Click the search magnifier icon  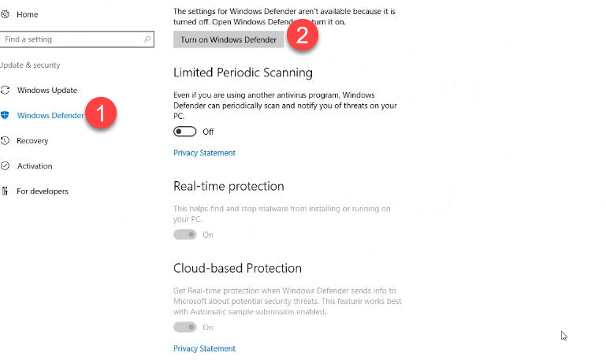tap(147, 39)
